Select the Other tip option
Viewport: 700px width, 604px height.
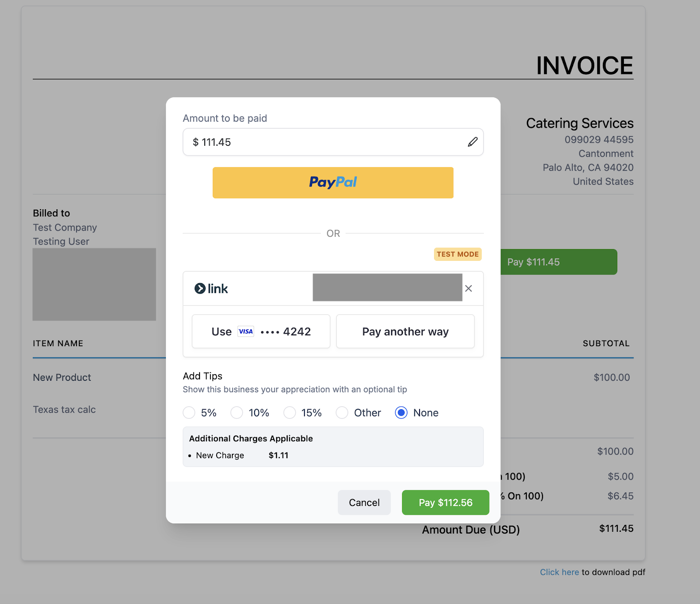[342, 413]
